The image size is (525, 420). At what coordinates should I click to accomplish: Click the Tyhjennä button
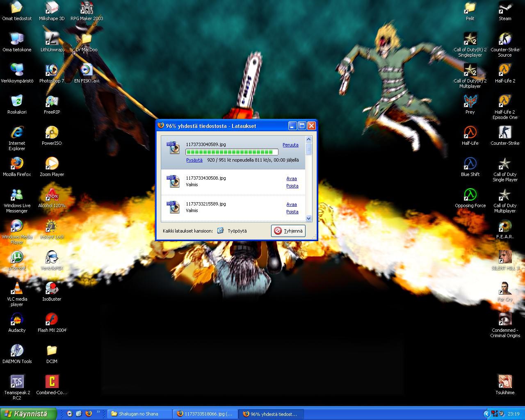pyautogui.click(x=288, y=231)
